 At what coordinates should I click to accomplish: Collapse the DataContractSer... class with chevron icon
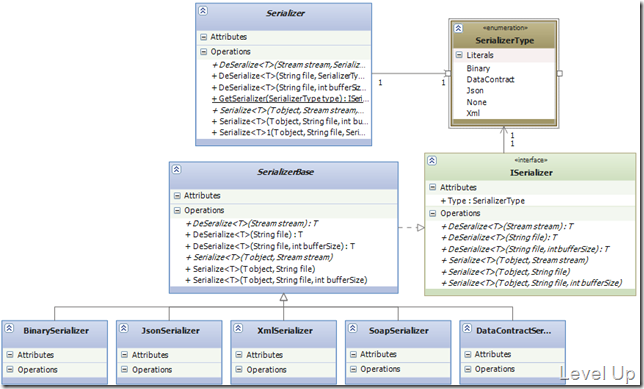(467, 328)
